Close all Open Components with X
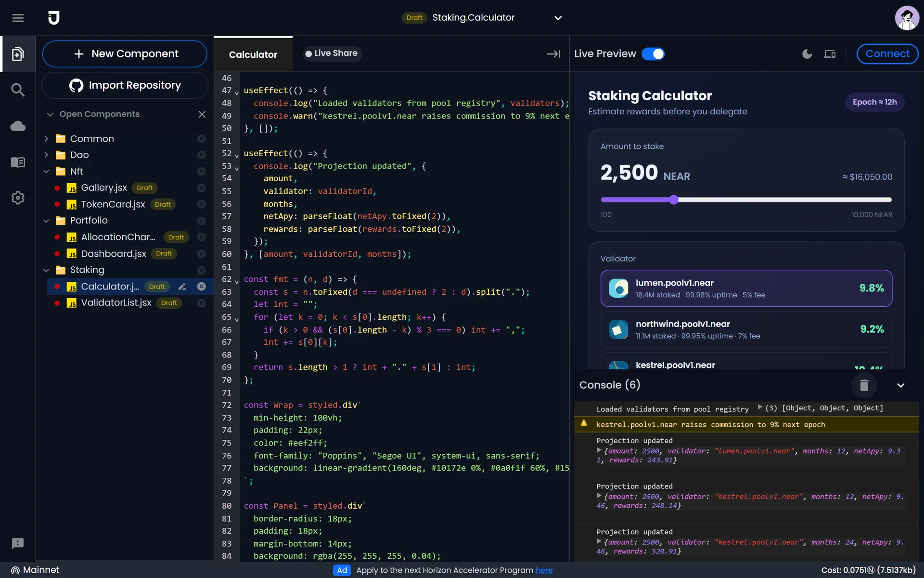924x578 pixels. 202,114
